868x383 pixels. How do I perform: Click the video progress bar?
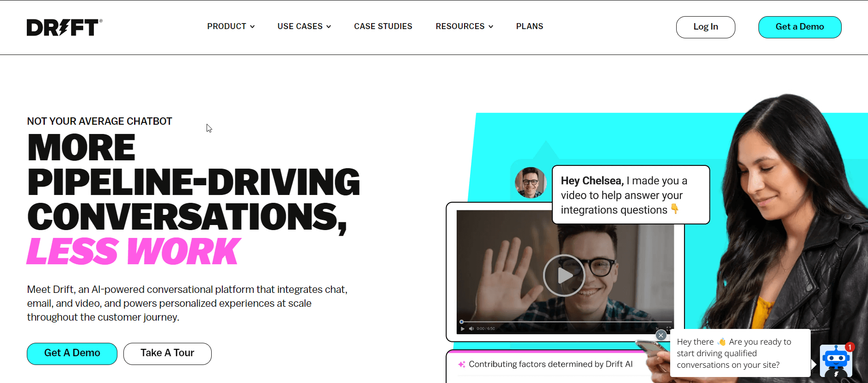coord(566,322)
